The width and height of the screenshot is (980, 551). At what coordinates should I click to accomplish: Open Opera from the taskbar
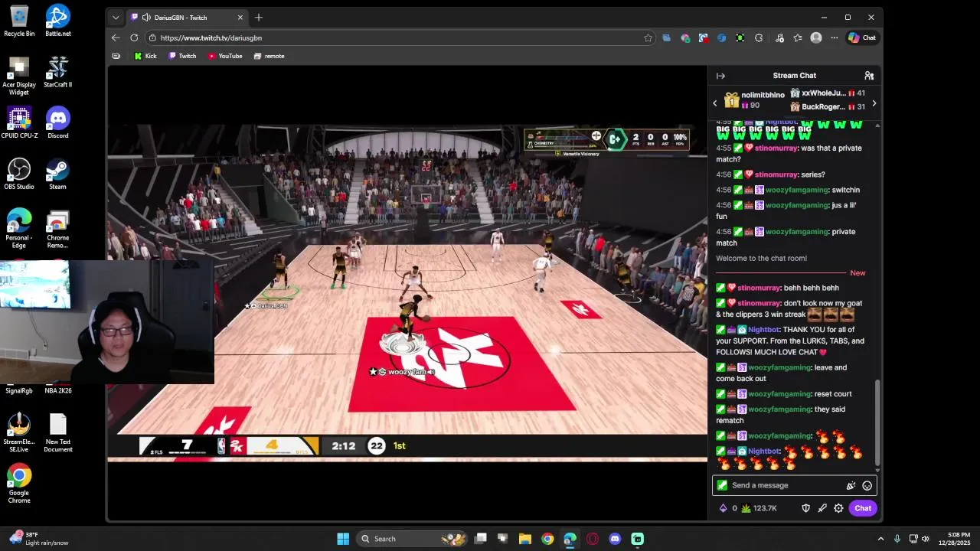pos(593,539)
